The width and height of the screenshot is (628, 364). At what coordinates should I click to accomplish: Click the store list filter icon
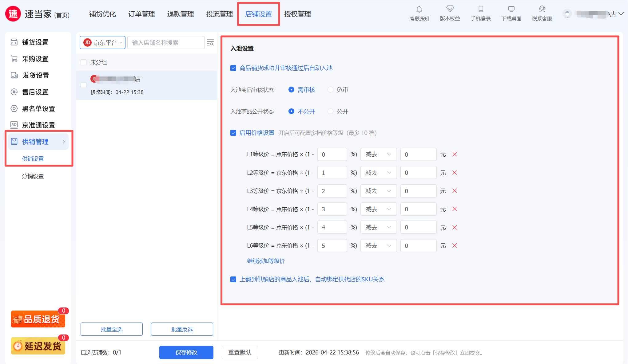[210, 43]
